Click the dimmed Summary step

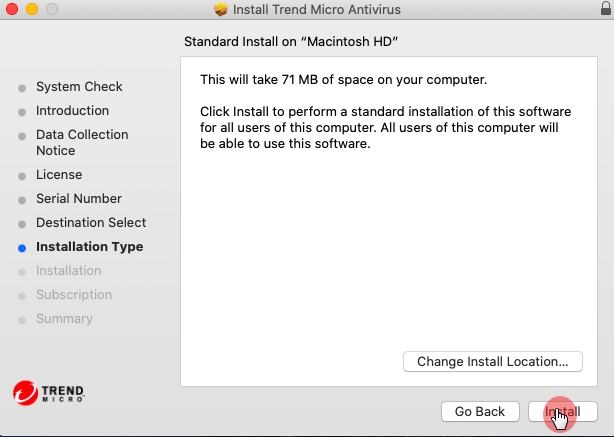[64, 319]
